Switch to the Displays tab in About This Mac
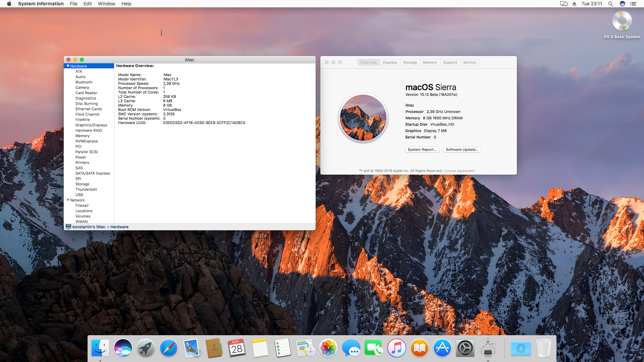Screen dimensions: 644x362 click(389, 62)
